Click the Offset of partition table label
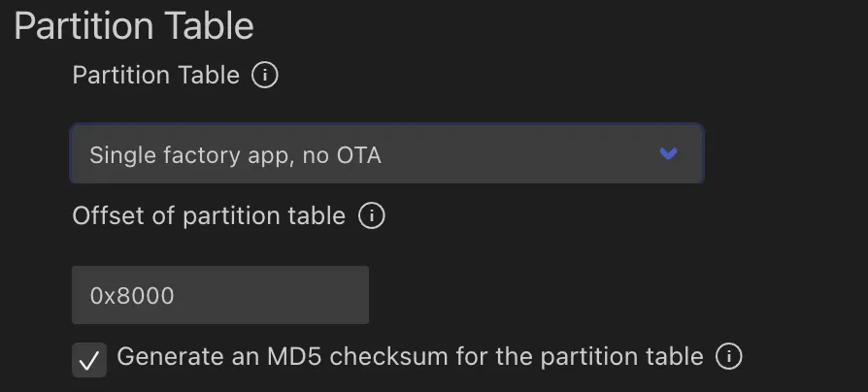 [x=209, y=215]
